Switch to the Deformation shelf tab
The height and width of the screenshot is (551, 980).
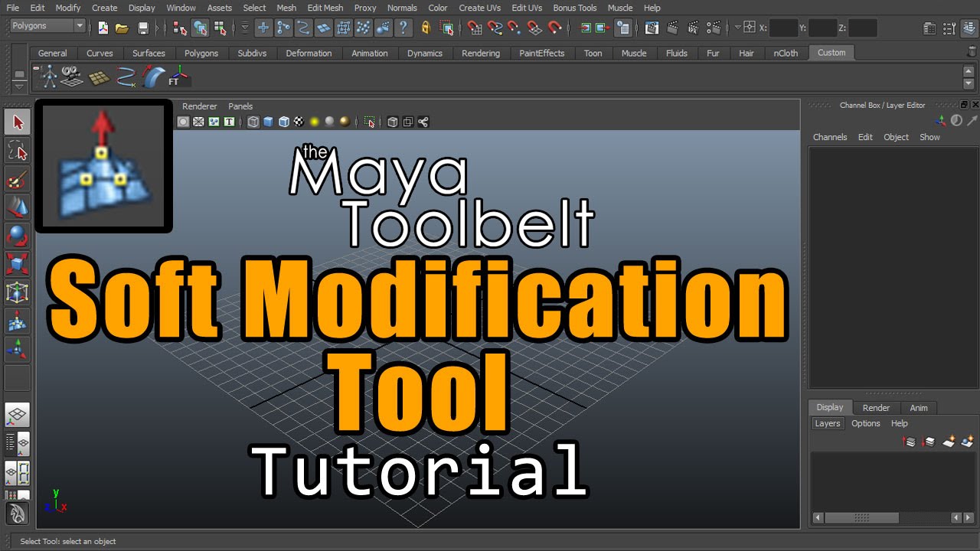[x=309, y=53]
